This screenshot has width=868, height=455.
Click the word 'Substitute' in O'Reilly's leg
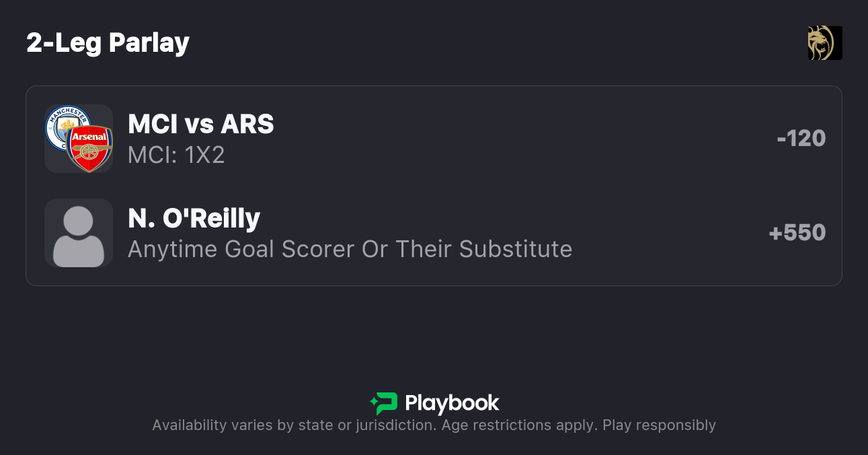coord(516,249)
